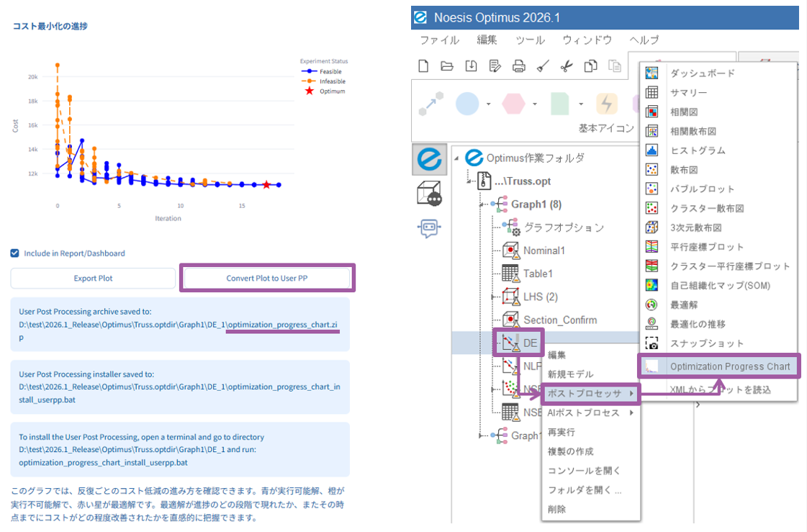Open dropdown arrow beside blue circle
Viewport: 807px width, 532px height.
488,104
